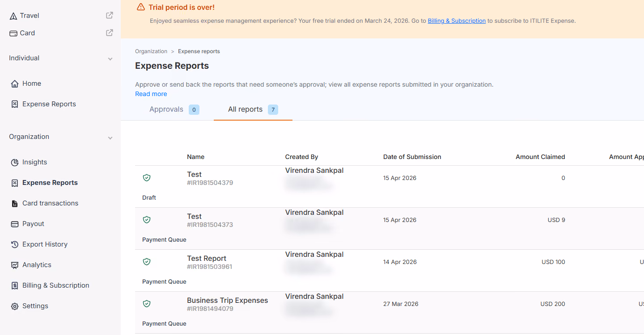Screen dimensions: 644x335
Task: Click the USD 100 amount cell
Action: pyautogui.click(x=553, y=262)
